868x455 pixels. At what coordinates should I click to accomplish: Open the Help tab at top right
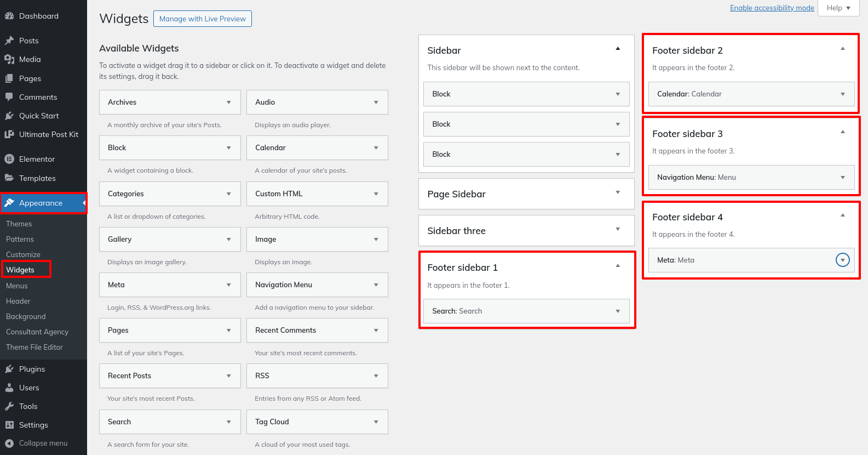838,8
